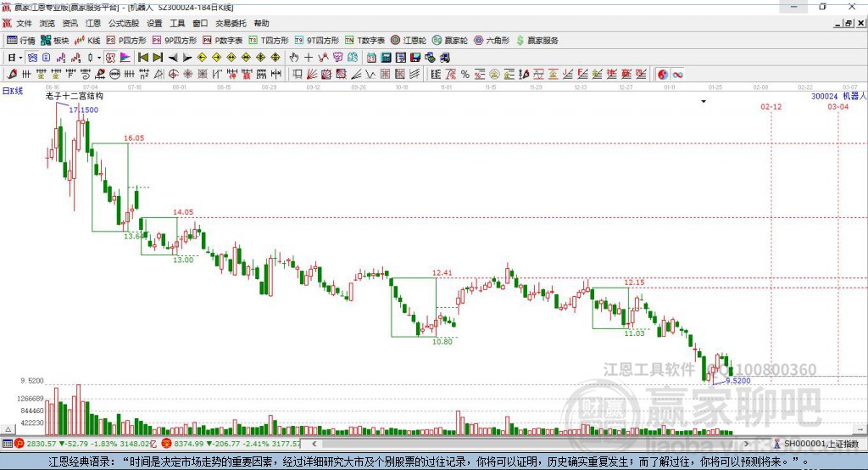
Task: Launch the 江恩轮 Gann wheel
Action: pyautogui.click(x=408, y=41)
